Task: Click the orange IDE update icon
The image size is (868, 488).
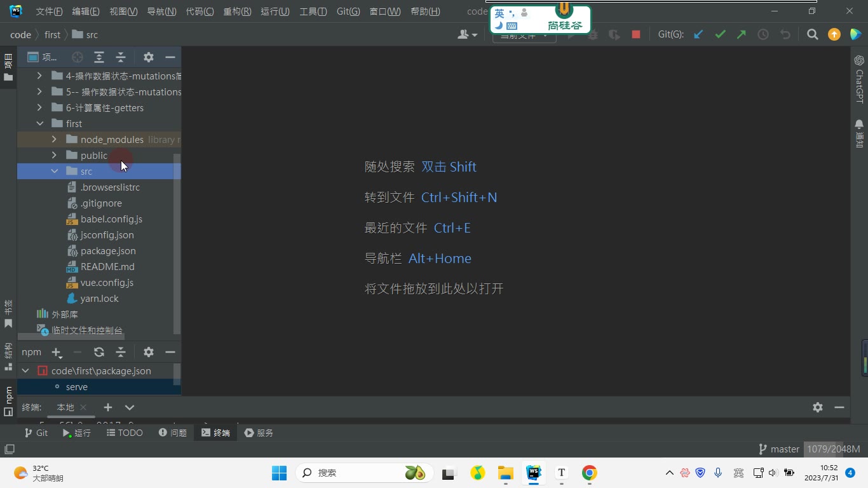Action: click(x=834, y=34)
